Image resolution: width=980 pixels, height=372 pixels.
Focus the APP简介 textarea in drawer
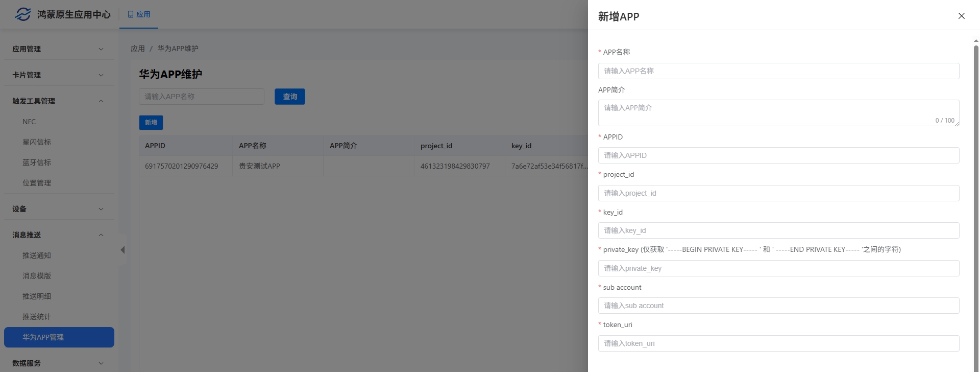[778, 113]
